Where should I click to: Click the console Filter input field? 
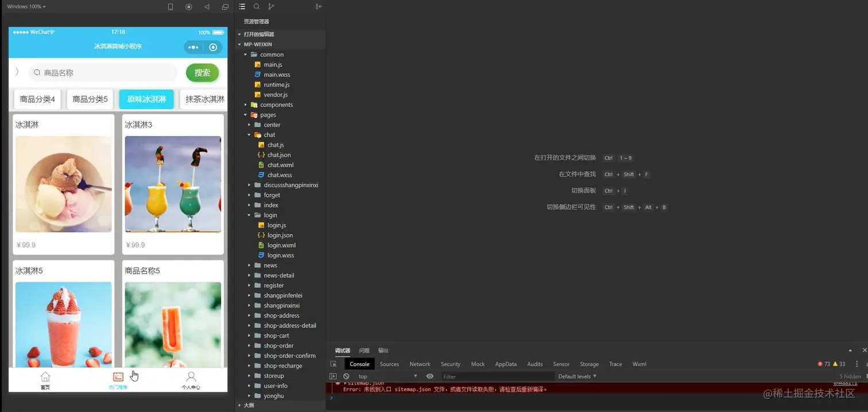point(498,376)
